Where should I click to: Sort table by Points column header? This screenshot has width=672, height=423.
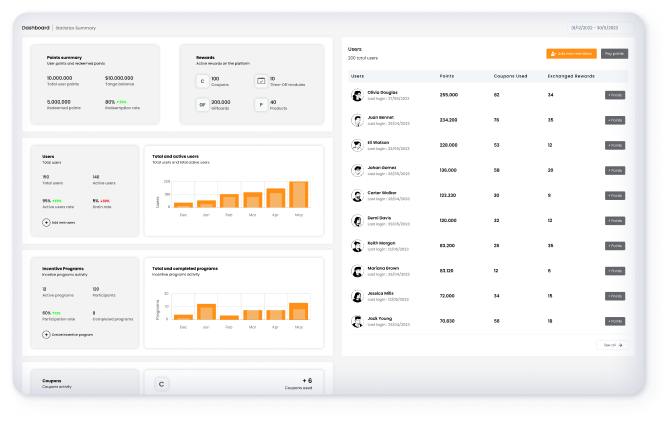click(447, 76)
